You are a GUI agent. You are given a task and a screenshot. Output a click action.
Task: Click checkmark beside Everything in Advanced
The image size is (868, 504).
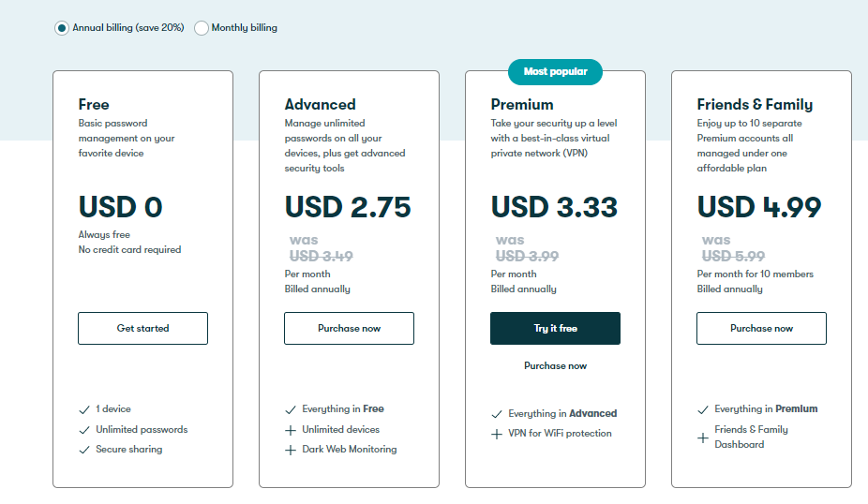pyautogui.click(x=497, y=414)
